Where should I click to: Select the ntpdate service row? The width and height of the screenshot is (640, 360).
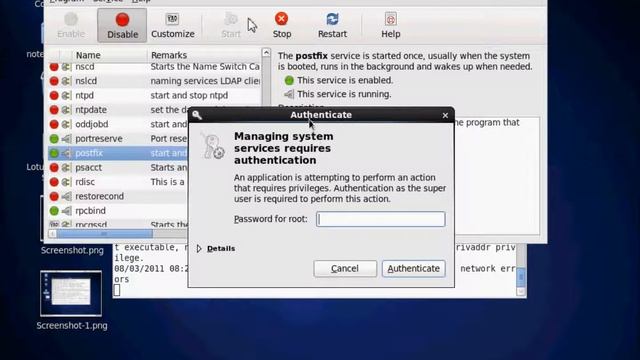pos(118,110)
